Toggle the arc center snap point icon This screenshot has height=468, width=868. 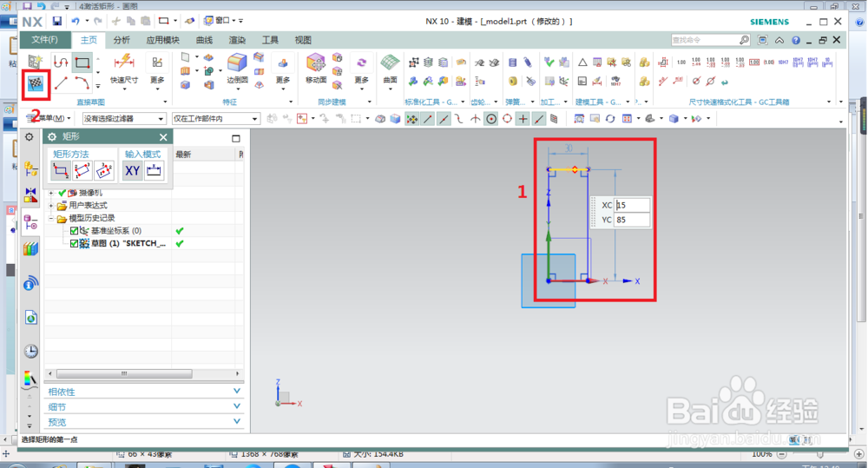pos(491,119)
